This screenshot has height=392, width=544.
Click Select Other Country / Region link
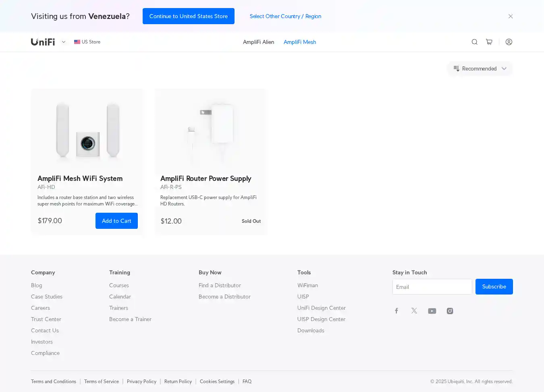[x=285, y=16]
